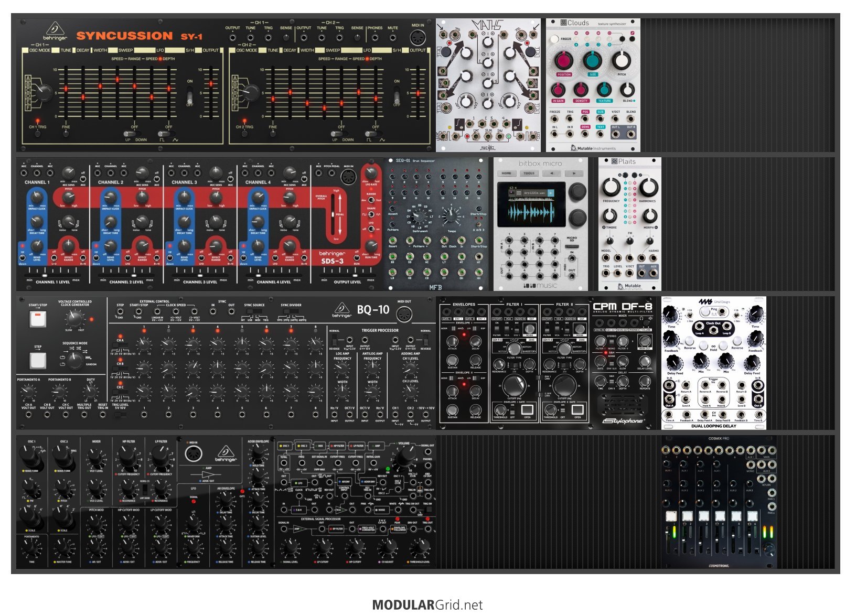Click the left arrow button on bitbox micro
Image resolution: width=856 pixels, height=616 pixels.
[551, 173]
